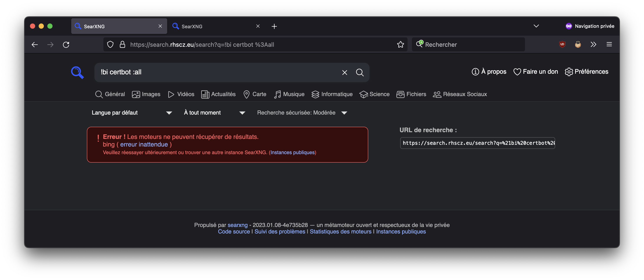Switch to Vidéos search results

[x=181, y=94]
